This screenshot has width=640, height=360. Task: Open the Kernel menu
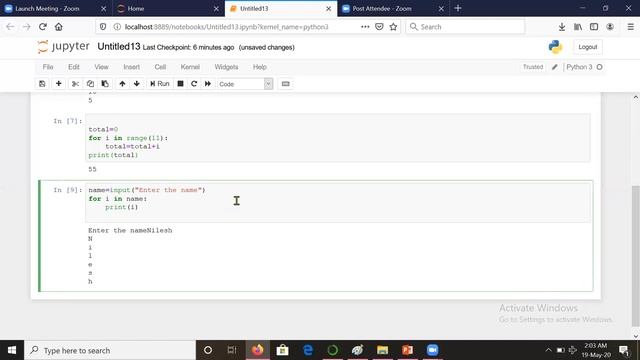click(190, 67)
